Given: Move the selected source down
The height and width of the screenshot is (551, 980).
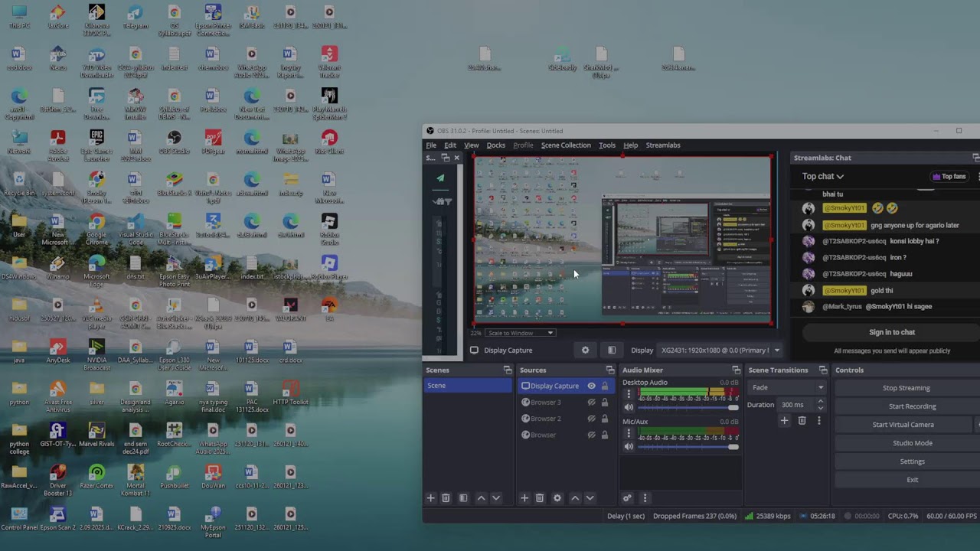Looking at the screenshot, I should click(590, 498).
